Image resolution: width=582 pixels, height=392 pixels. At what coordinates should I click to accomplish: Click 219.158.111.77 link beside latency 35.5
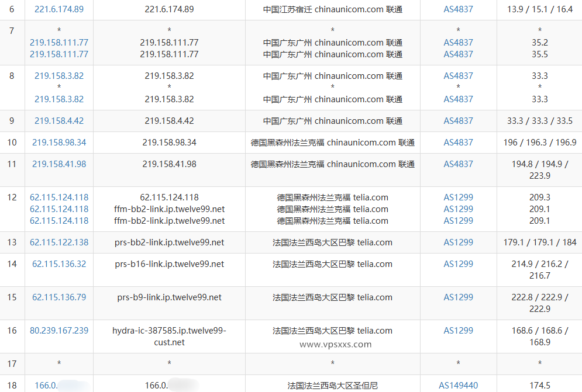(x=59, y=54)
